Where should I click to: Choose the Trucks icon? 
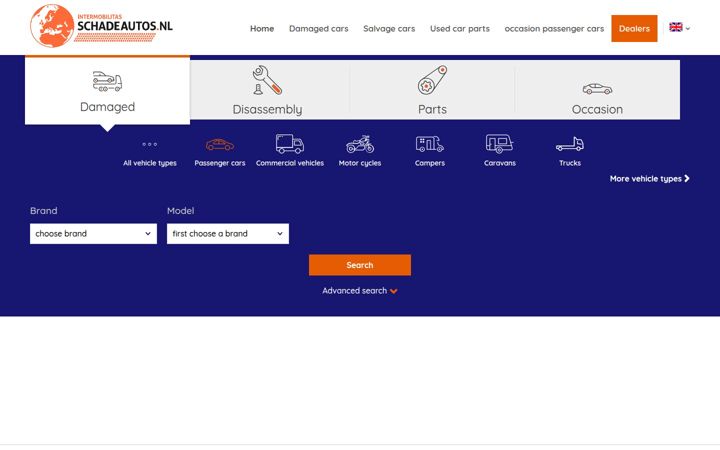pyautogui.click(x=570, y=144)
